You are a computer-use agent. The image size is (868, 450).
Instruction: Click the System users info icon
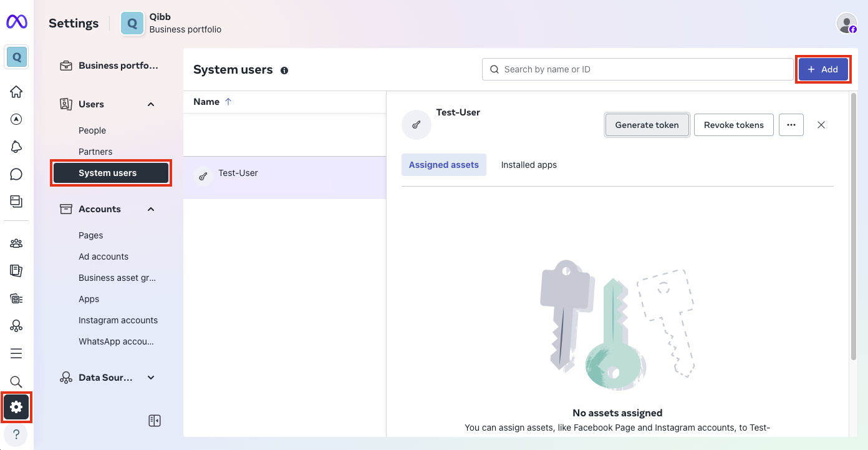(284, 71)
